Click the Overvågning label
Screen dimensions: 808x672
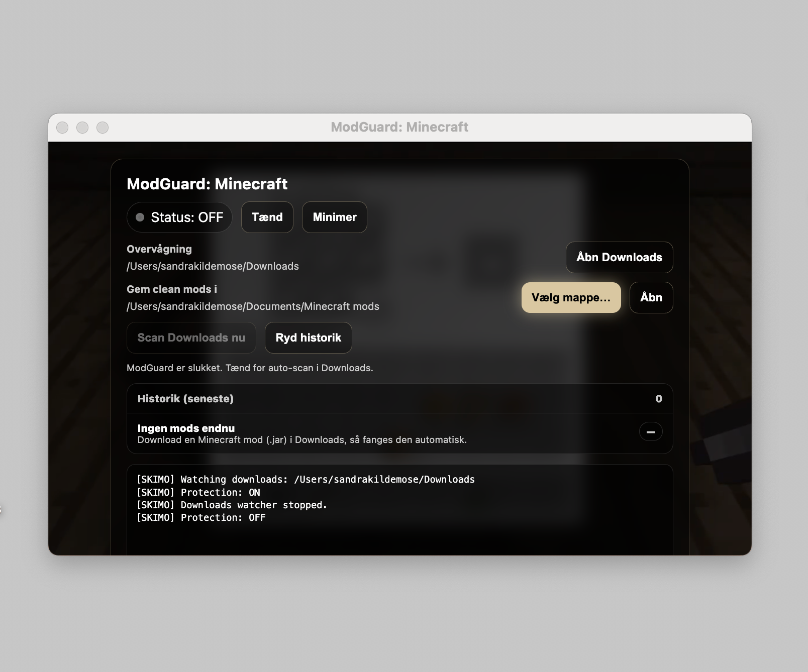[159, 249]
